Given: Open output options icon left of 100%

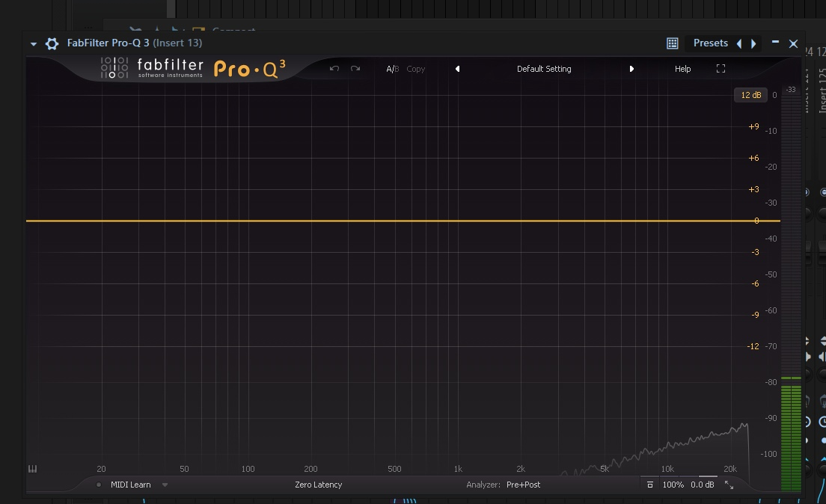Looking at the screenshot, I should (x=650, y=485).
